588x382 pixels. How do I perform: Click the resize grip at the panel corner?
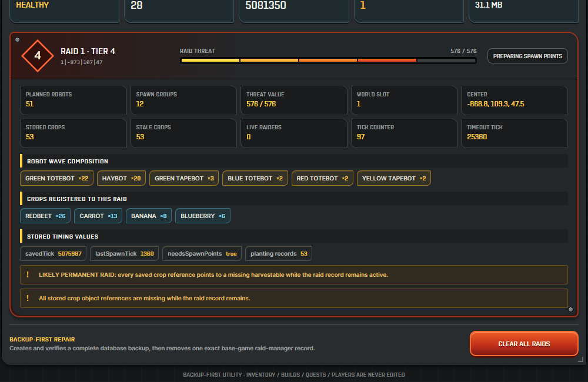click(x=580, y=360)
